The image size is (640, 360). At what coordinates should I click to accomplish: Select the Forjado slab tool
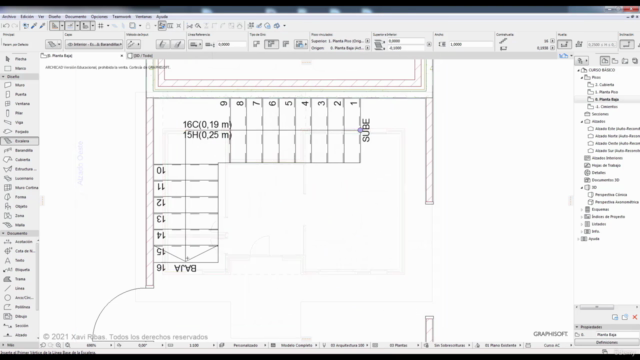[x=20, y=131]
